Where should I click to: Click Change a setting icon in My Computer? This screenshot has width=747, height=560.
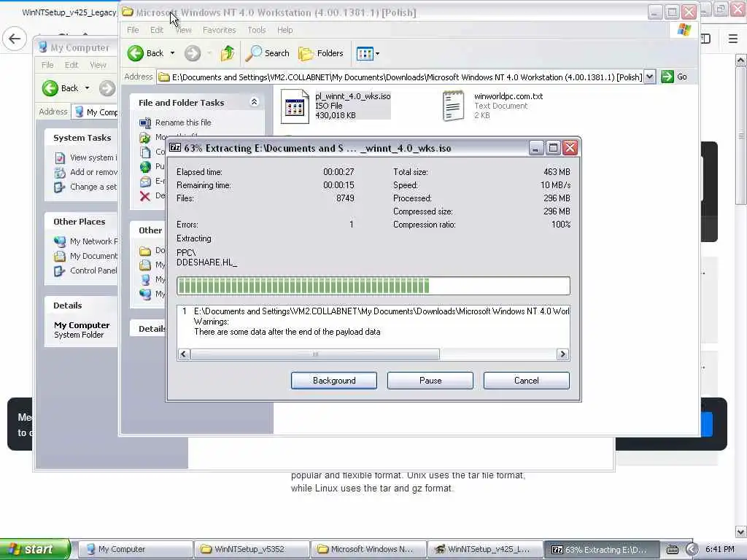click(x=60, y=187)
